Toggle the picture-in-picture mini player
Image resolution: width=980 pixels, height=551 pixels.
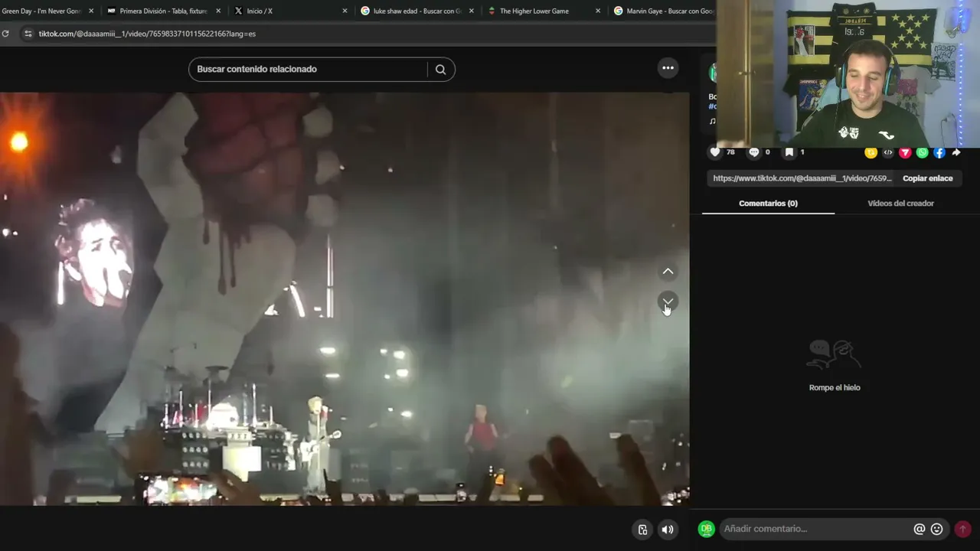click(x=642, y=529)
